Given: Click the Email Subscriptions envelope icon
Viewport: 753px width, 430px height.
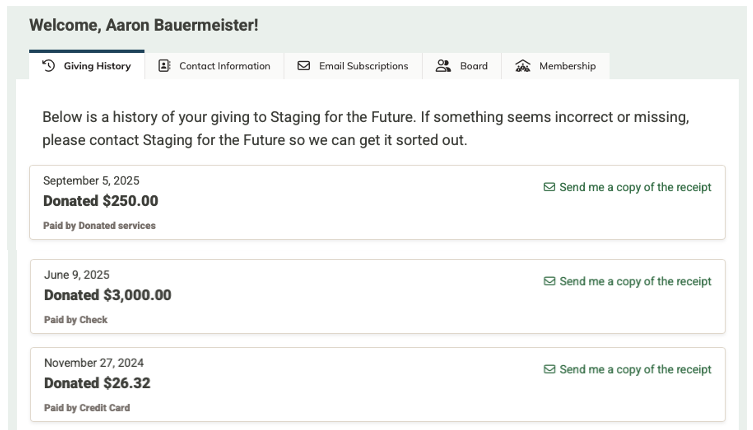Looking at the screenshot, I should [304, 66].
